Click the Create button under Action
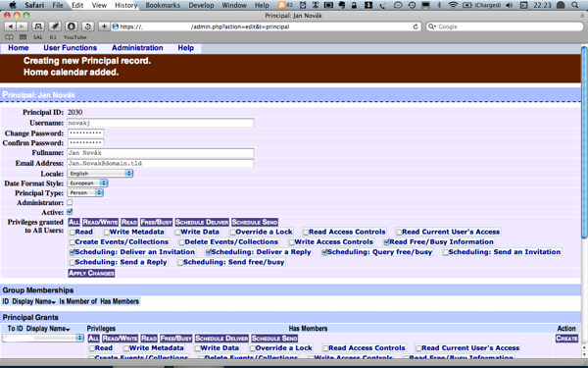Image resolution: width=588 pixels, height=368 pixels. (566, 339)
